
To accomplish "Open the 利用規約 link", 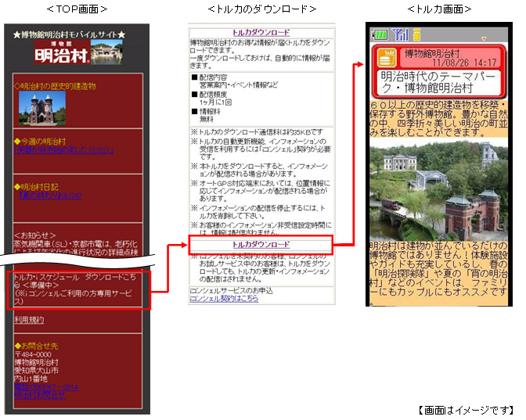I will click(x=29, y=320).
